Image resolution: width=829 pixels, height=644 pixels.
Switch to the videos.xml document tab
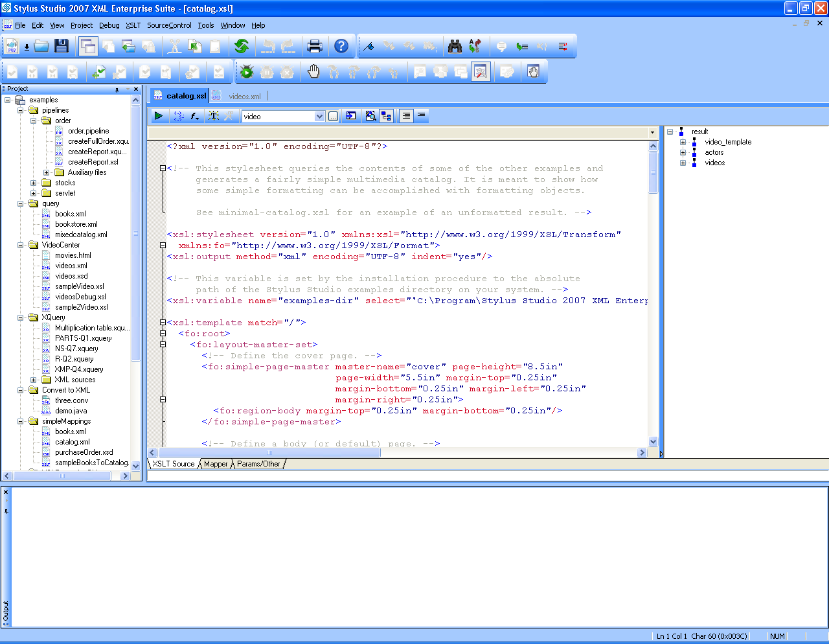tap(244, 97)
